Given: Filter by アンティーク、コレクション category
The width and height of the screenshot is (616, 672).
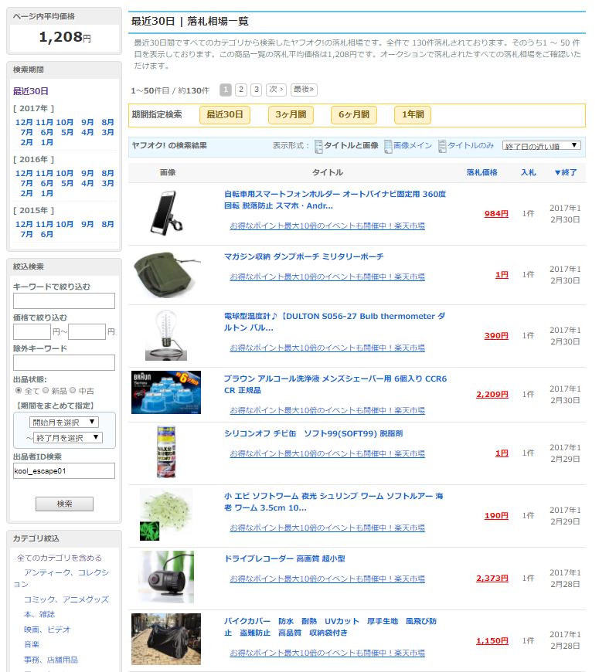Looking at the screenshot, I should point(61,578).
